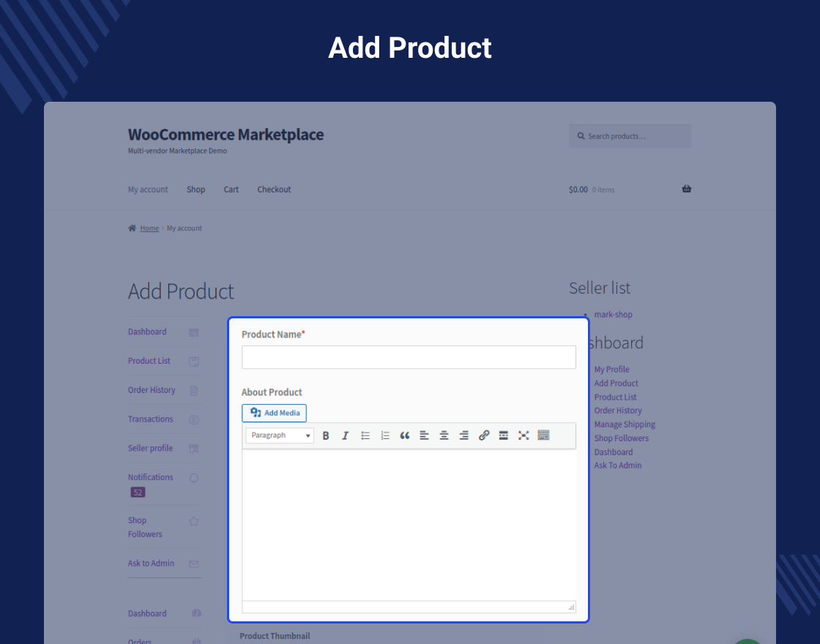Select the Checkout menu item
820x644 pixels.
pos(274,189)
